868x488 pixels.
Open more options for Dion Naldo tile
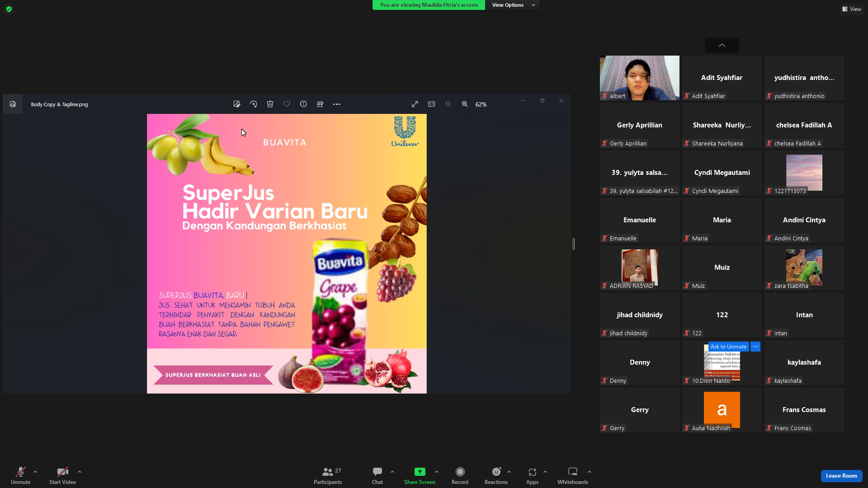(755, 347)
